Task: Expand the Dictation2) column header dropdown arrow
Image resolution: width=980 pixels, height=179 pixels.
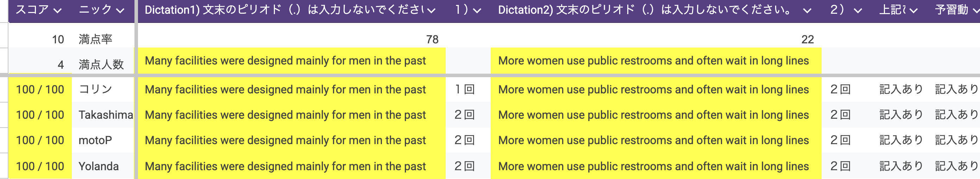Action: click(x=807, y=10)
